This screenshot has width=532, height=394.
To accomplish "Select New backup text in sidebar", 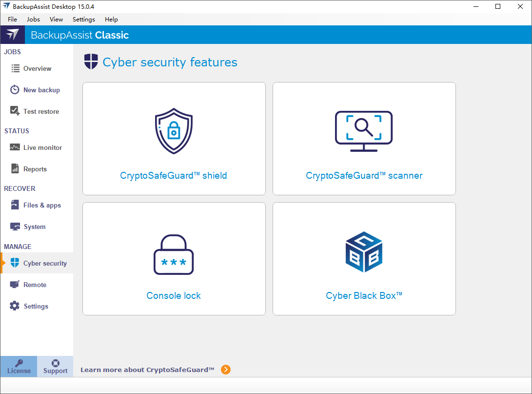I will pos(42,90).
